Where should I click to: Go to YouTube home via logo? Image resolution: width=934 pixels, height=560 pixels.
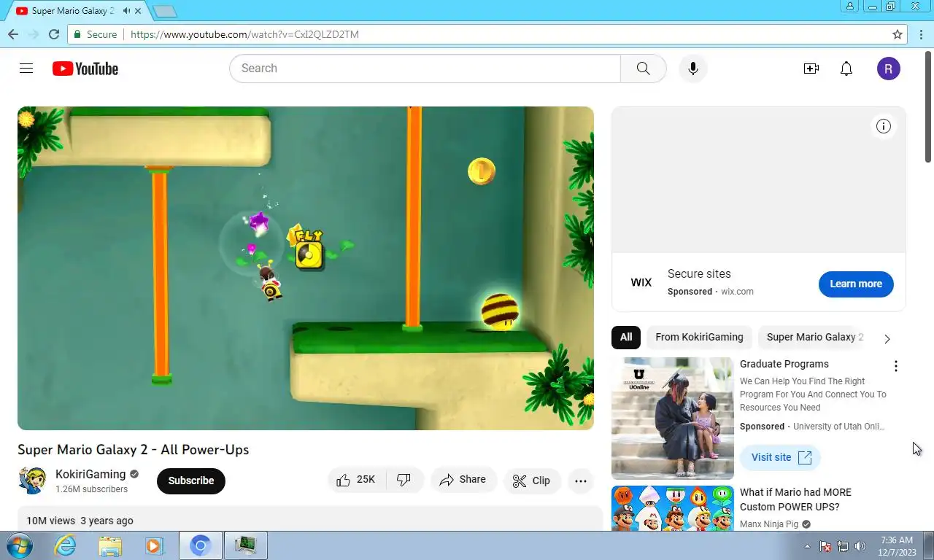click(85, 69)
